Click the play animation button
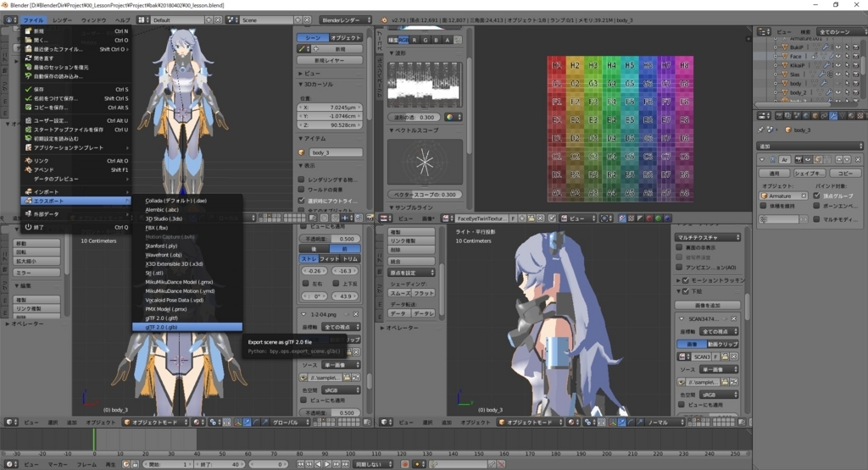Viewport: 868px width, 470px height. click(328, 464)
